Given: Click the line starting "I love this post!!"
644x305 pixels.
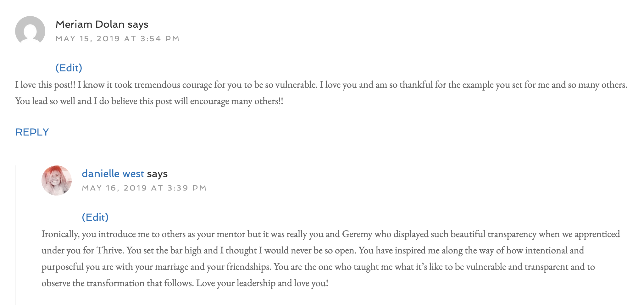Looking at the screenshot, I should [321, 85].
